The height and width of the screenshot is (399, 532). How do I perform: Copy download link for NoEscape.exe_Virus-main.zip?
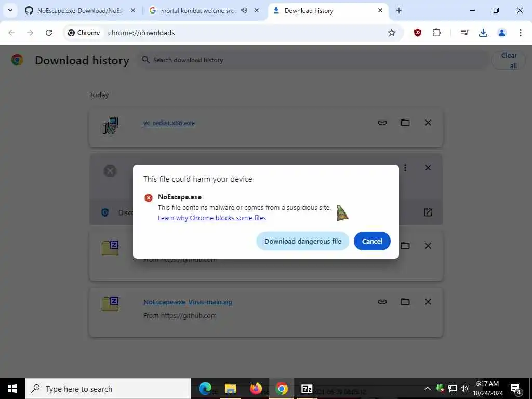click(x=382, y=302)
